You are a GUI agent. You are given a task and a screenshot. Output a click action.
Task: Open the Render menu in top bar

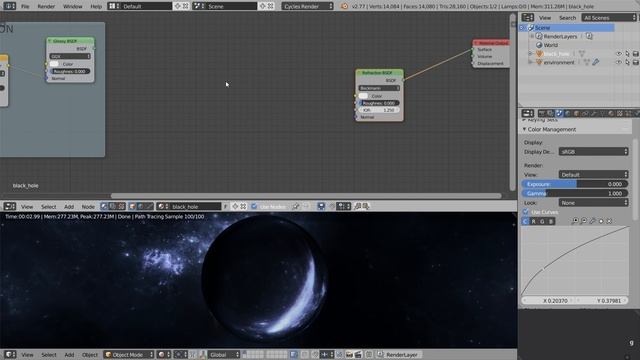pyautogui.click(x=46, y=6)
